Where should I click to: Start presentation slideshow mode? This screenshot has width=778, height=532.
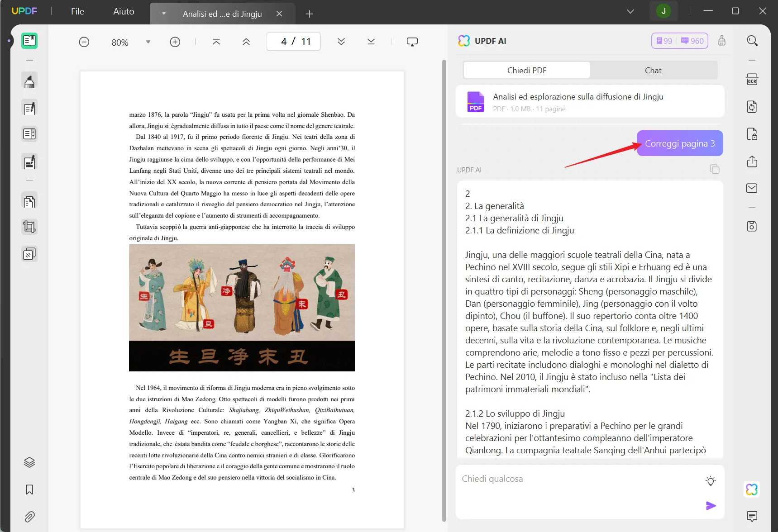[412, 42]
